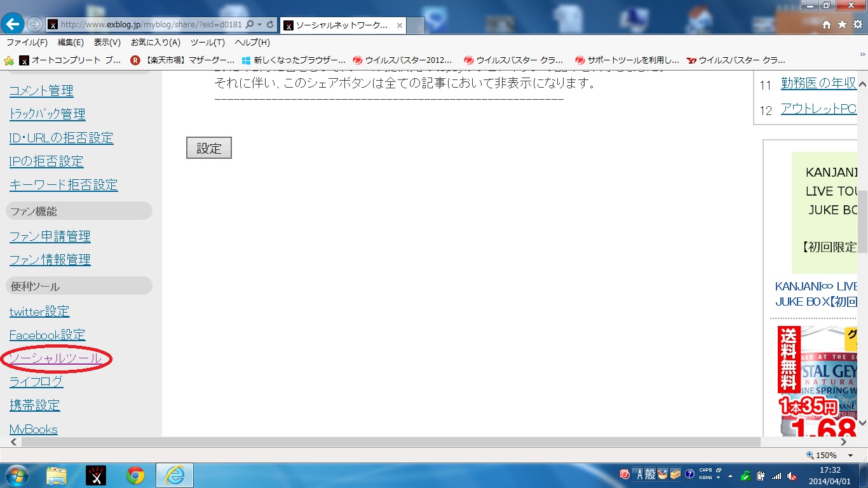The image size is (868, 488).
Task: Click the browser back arrow button
Action: 13,24
